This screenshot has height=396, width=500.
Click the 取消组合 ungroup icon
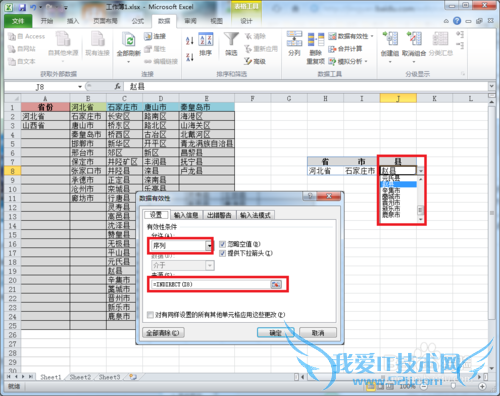click(x=414, y=39)
